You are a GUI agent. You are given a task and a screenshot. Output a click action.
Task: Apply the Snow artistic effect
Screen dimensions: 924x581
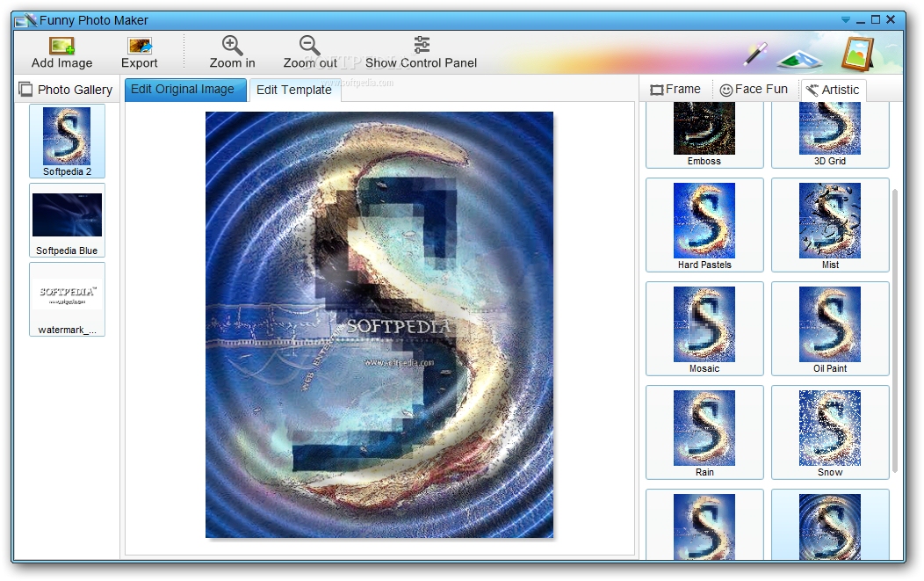[x=830, y=432]
